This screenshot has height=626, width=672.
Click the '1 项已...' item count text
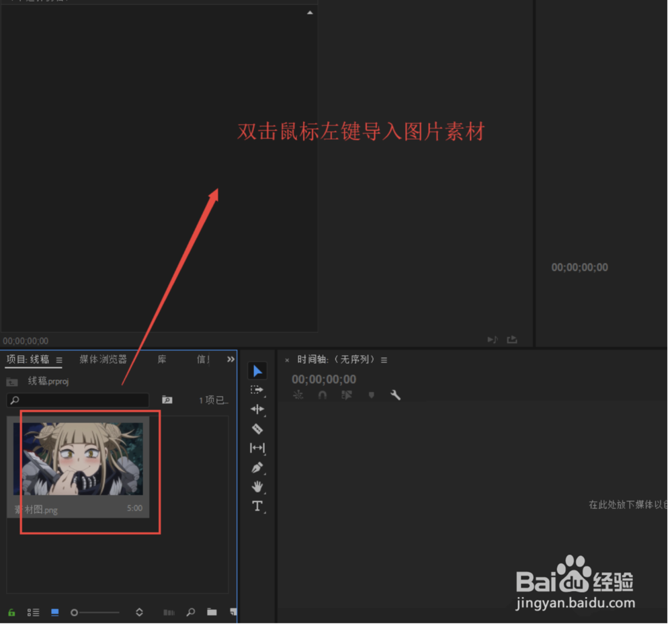(x=214, y=400)
